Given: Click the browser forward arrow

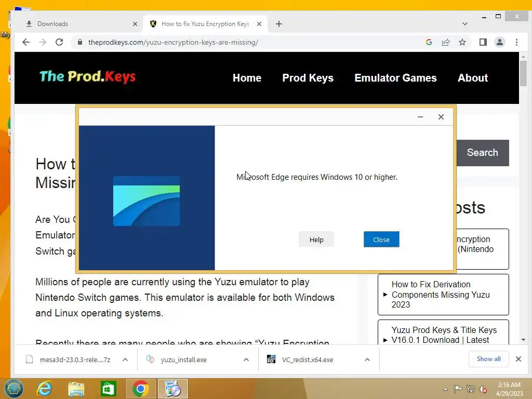Looking at the screenshot, I should 43,42.
